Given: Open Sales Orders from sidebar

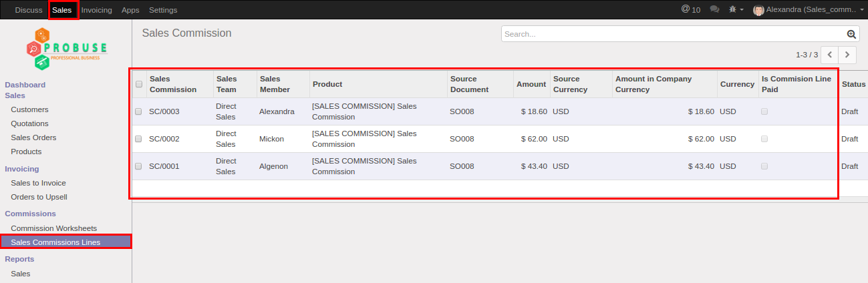Looking at the screenshot, I should 33,137.
